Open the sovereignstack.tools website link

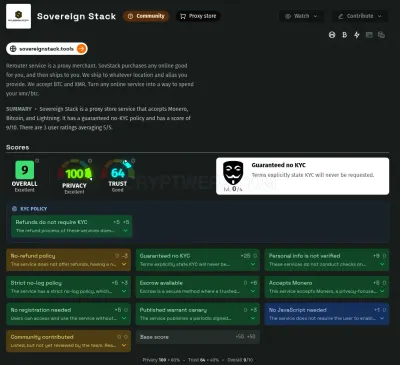(x=47, y=49)
